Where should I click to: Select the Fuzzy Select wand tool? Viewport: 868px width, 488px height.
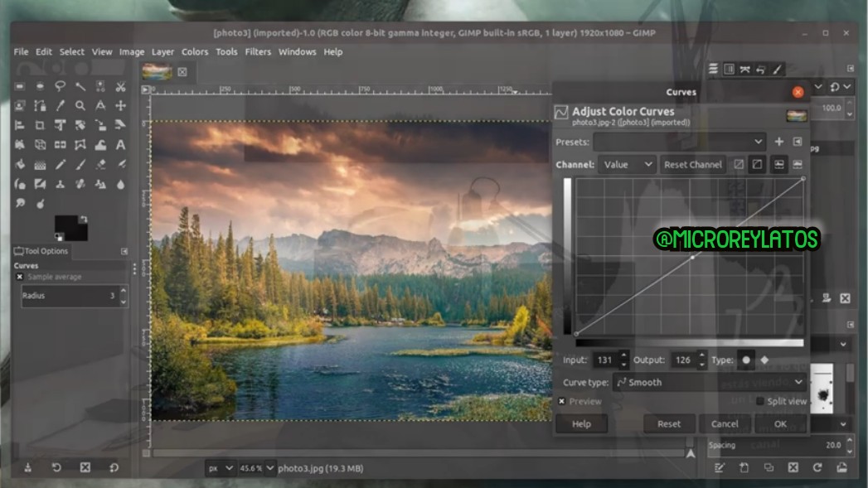click(80, 86)
